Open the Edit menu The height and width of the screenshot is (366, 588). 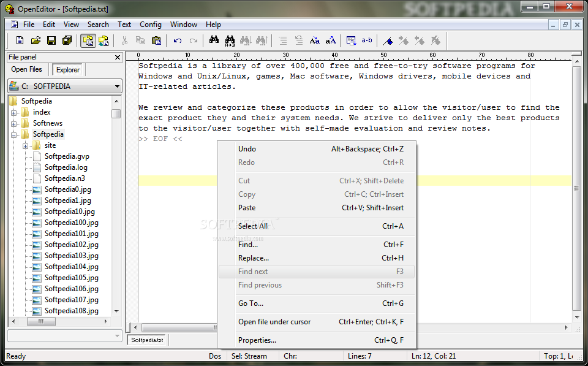(x=49, y=25)
